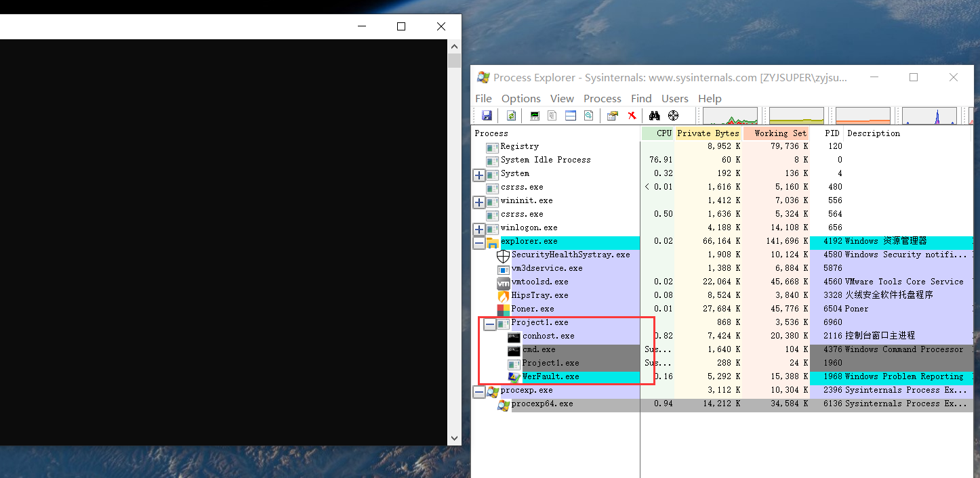Click the VMware Tools Core Service description
This screenshot has width=980, height=478.
tap(904, 282)
